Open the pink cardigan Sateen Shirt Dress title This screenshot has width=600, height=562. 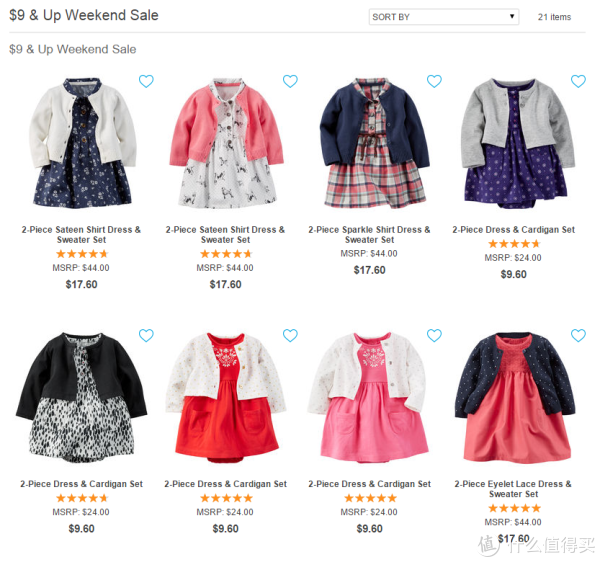coord(225,235)
